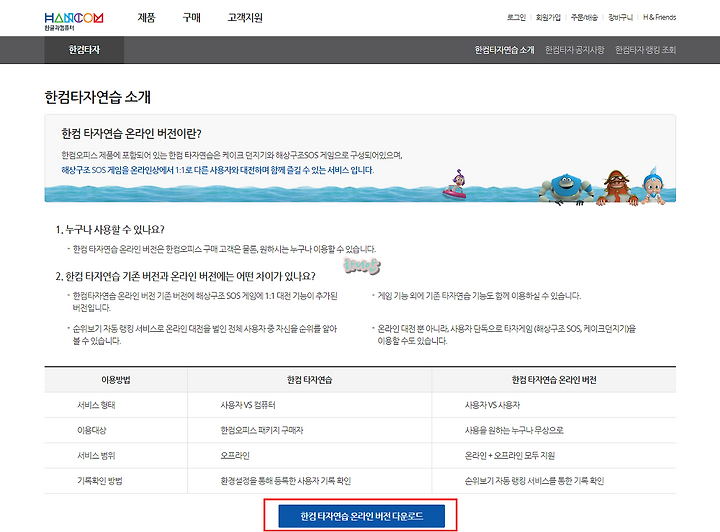Open 주문/배송 link
This screenshot has width=720, height=532.
pyautogui.click(x=584, y=17)
